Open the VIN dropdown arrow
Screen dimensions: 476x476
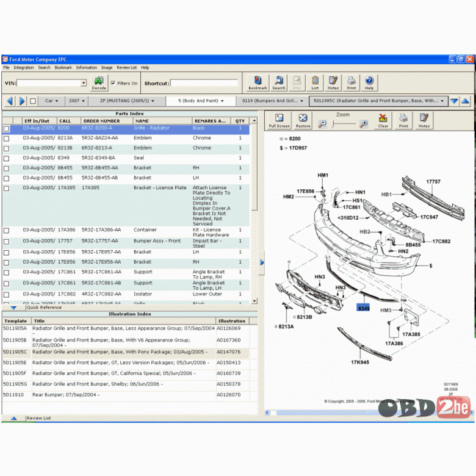coord(84,83)
